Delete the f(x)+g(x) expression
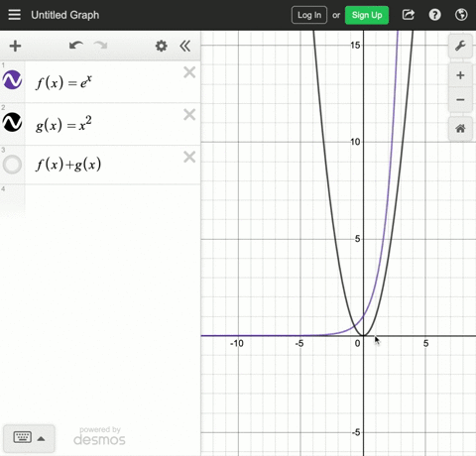 click(x=189, y=157)
